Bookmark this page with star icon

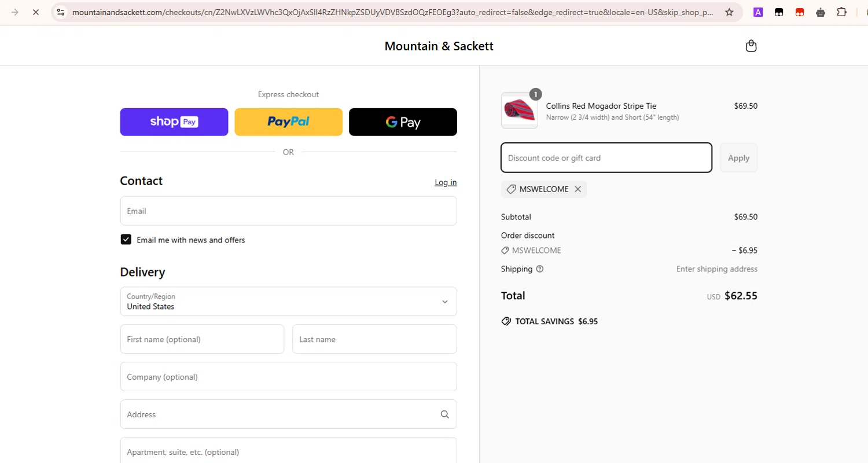[x=729, y=12]
